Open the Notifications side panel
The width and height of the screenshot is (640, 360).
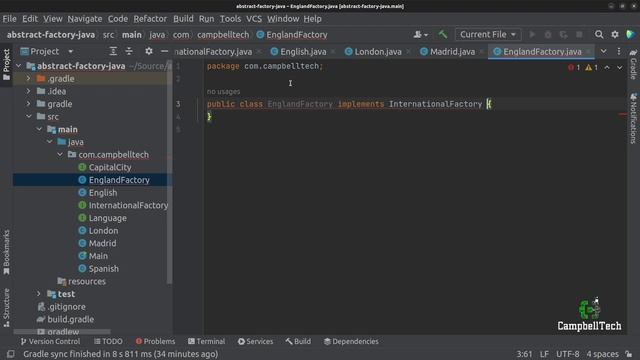pyautogui.click(x=633, y=118)
